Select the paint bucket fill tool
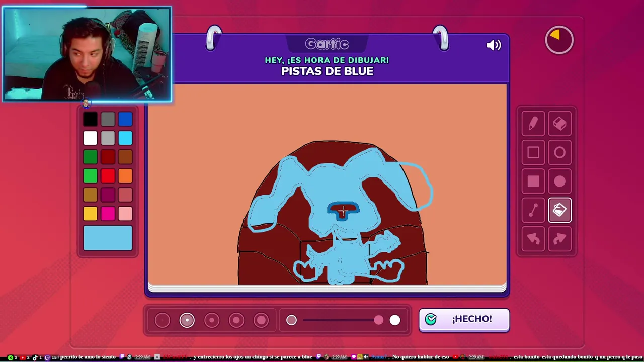This screenshot has width=644, height=362. 560,211
